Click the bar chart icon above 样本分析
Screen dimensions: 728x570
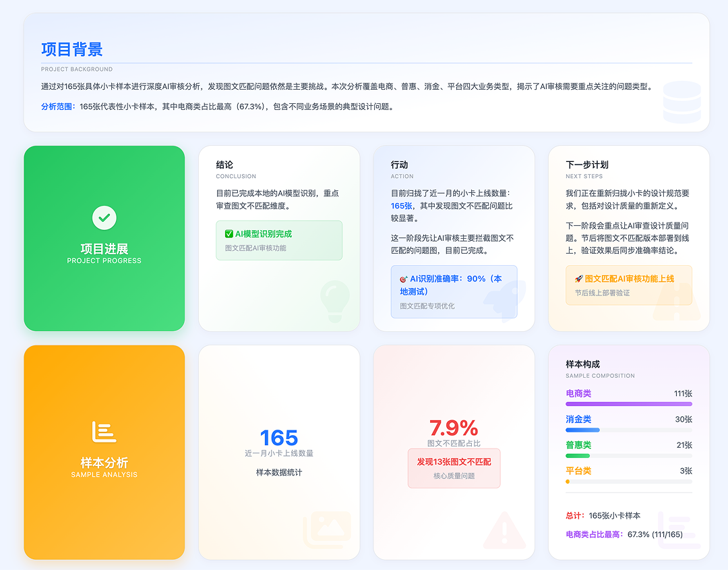[104, 432]
